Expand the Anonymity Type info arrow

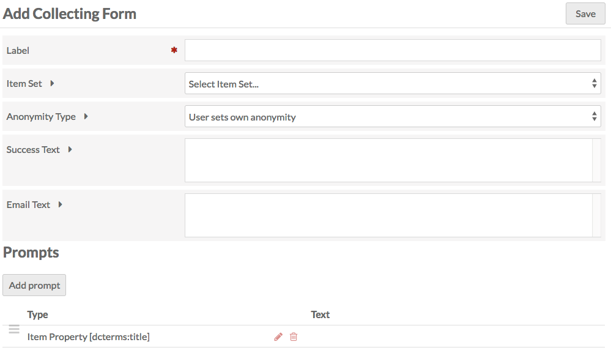click(x=86, y=116)
